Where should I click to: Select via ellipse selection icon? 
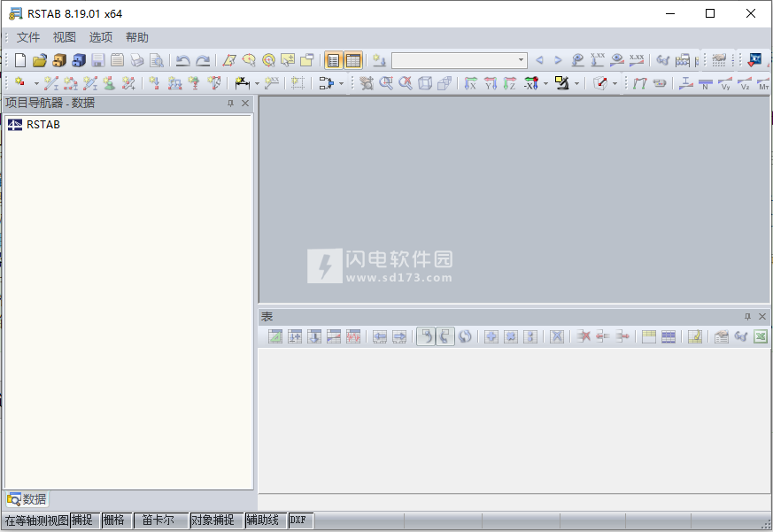(x=249, y=60)
